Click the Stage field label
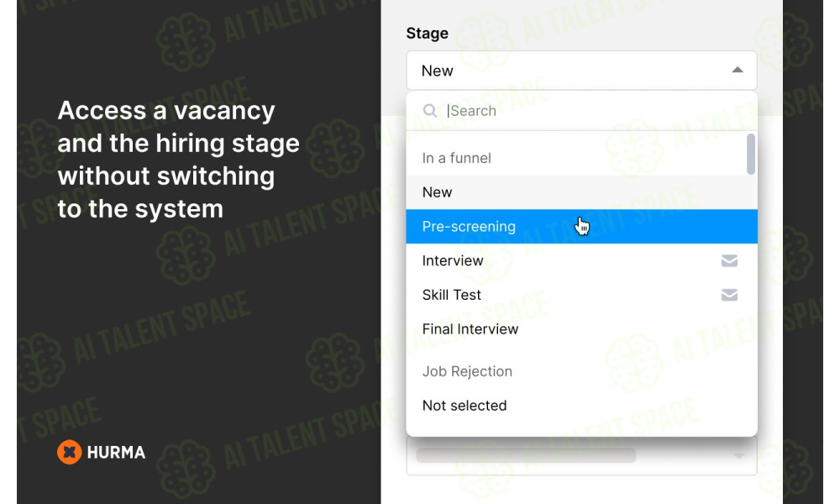The width and height of the screenshot is (840, 504). tap(427, 34)
